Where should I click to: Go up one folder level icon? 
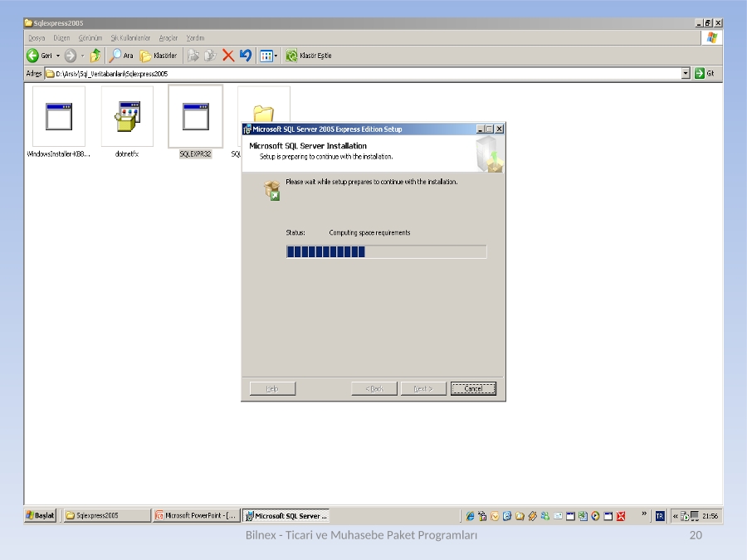pyautogui.click(x=95, y=56)
